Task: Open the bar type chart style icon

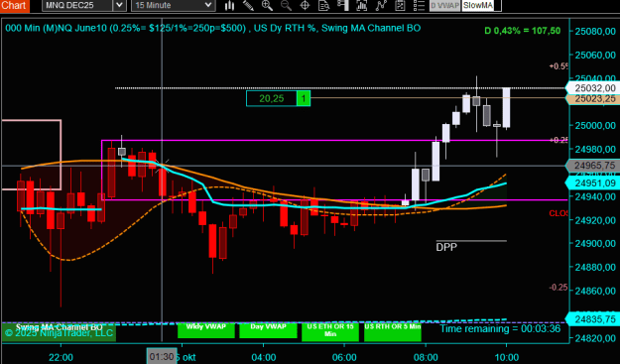Action: pos(229,5)
